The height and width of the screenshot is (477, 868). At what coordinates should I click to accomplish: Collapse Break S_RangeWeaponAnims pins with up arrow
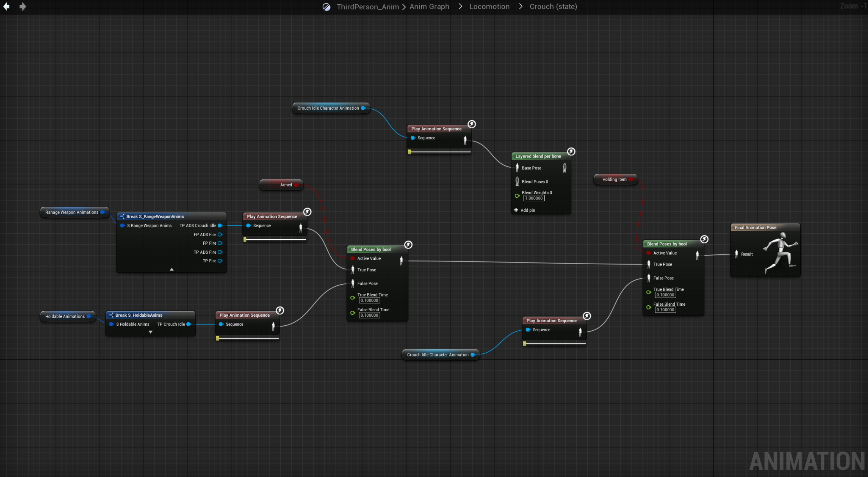click(x=172, y=269)
